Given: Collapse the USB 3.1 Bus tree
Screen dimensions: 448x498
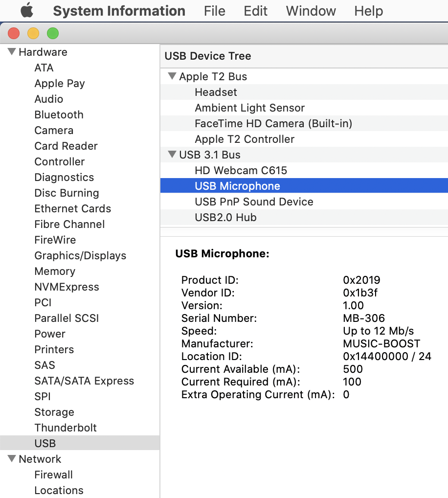Looking at the screenshot, I should pyautogui.click(x=172, y=155).
